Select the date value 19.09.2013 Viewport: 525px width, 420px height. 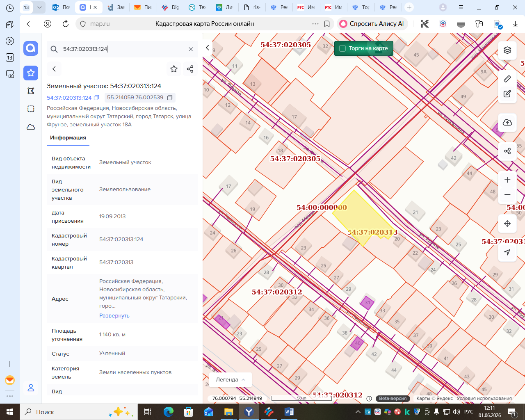point(112,217)
